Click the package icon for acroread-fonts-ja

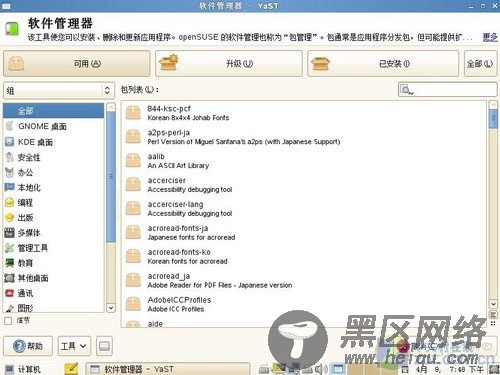(133, 232)
